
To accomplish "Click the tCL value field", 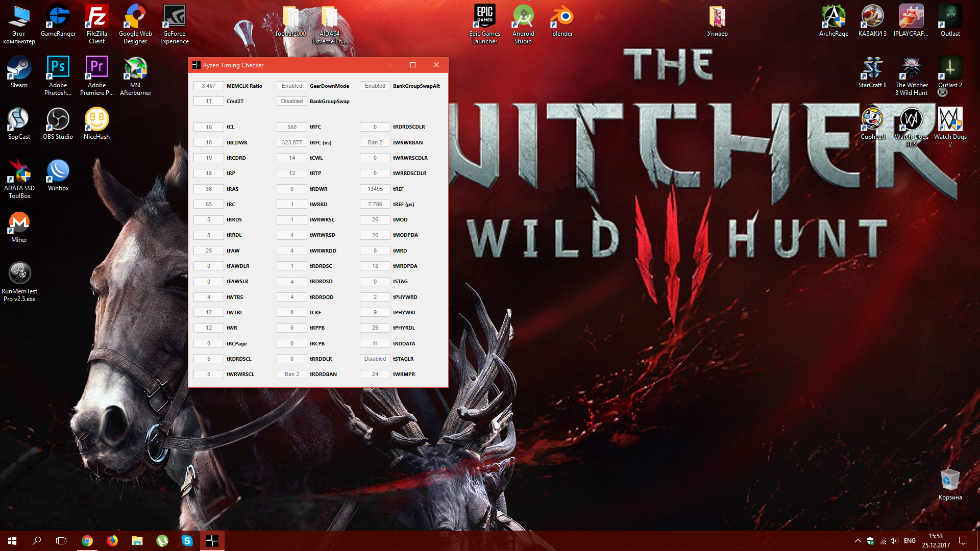I will click(209, 127).
